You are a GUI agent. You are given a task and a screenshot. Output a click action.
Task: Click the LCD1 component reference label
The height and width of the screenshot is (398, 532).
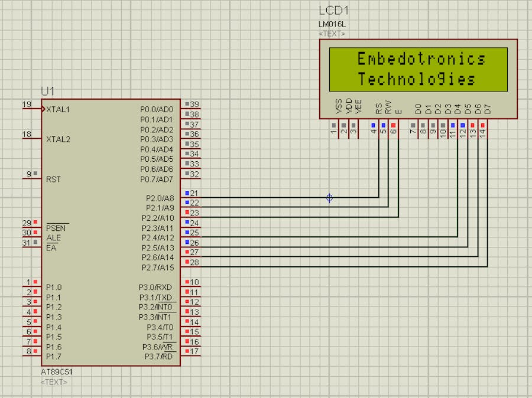[x=333, y=11]
